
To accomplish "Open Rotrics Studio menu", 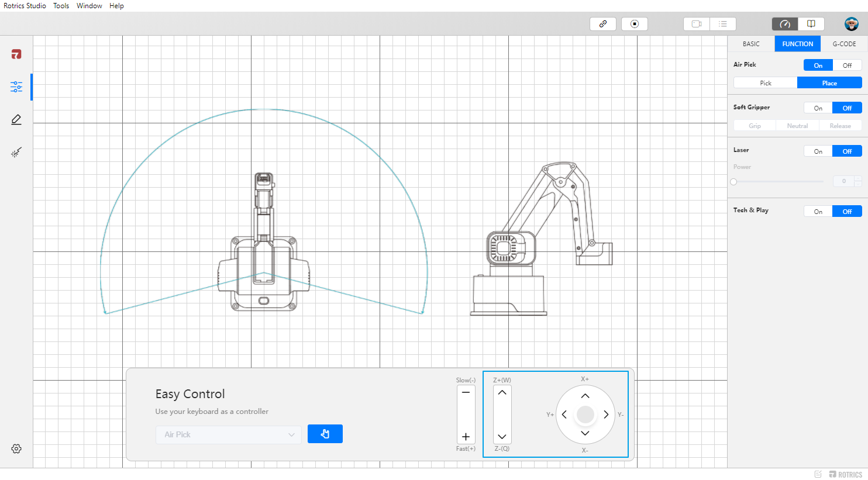I will coord(25,6).
